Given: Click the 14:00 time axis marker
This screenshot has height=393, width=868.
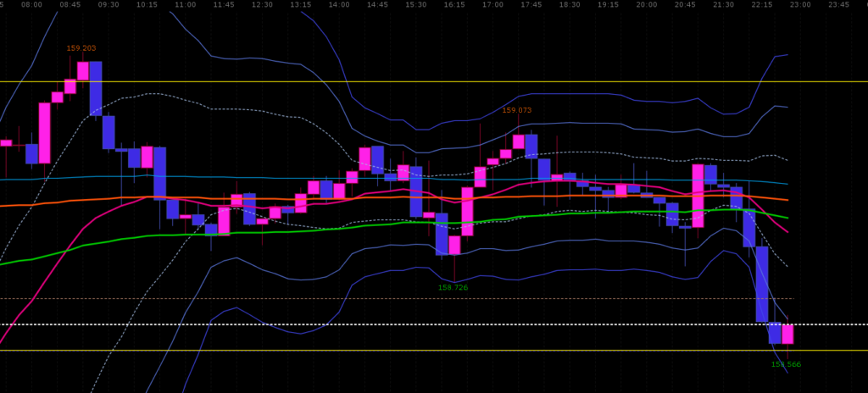Looking at the screenshot, I should pyautogui.click(x=339, y=4).
